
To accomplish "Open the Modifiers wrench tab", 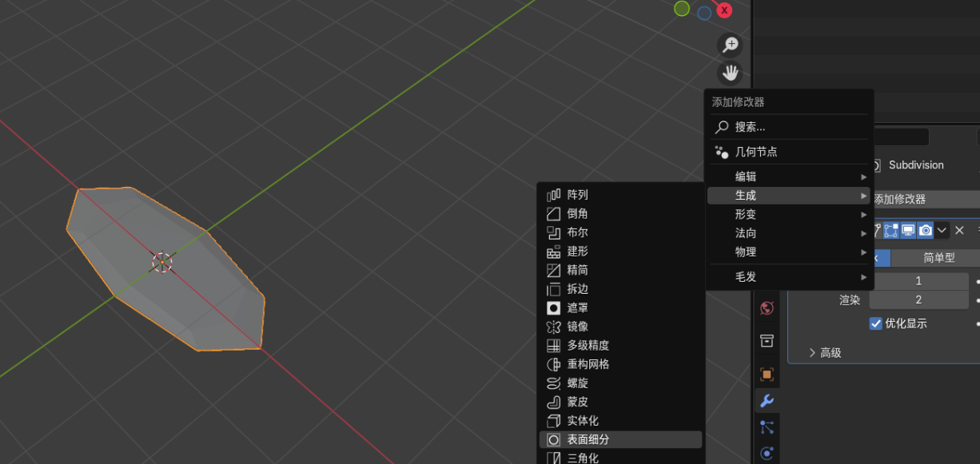I will pos(767,401).
